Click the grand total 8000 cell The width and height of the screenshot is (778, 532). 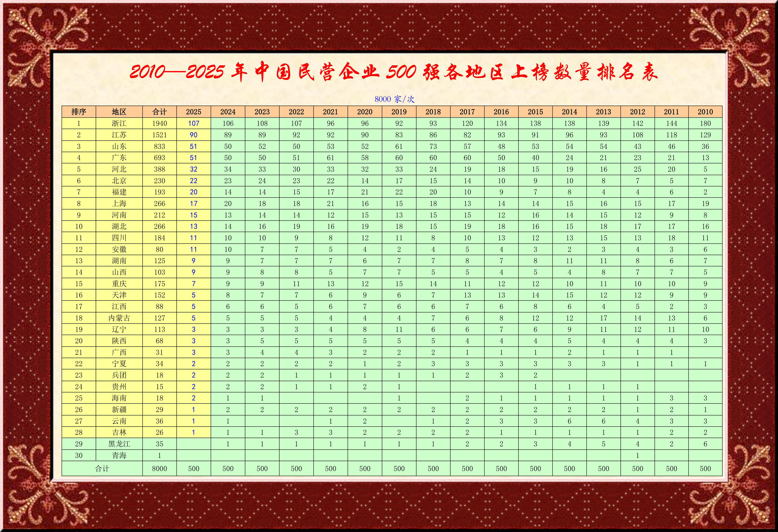(159, 469)
